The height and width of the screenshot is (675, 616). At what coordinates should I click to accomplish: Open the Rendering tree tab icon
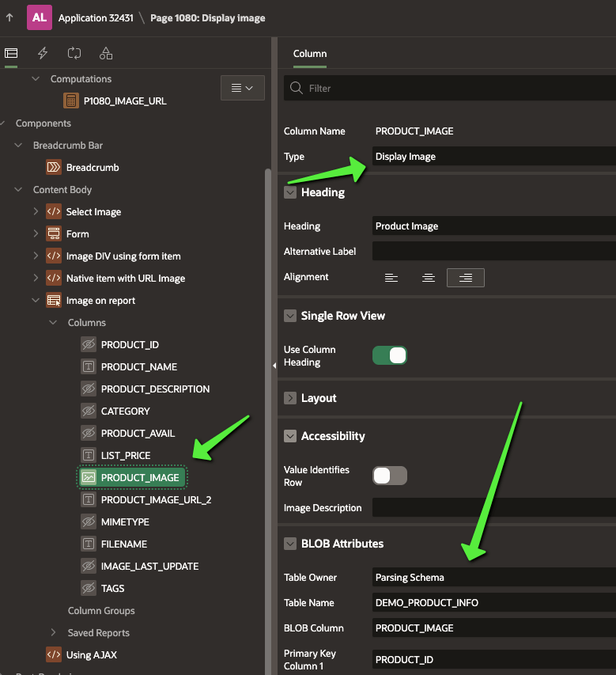point(11,53)
